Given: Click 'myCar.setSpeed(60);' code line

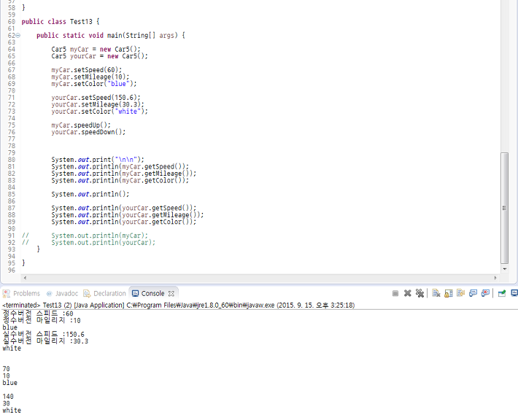Looking at the screenshot, I should click(x=87, y=70).
